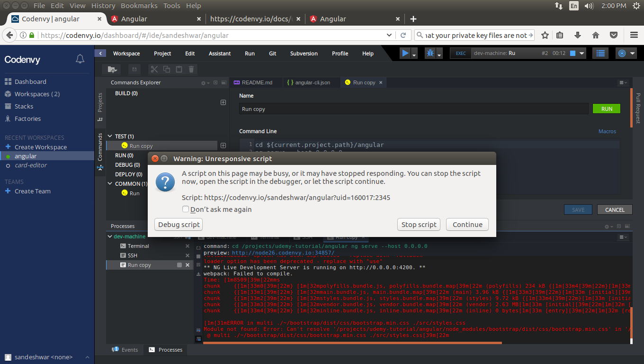The height and width of the screenshot is (364, 644).
Task: Open the Macros link in Command Line section
Action: click(x=607, y=131)
